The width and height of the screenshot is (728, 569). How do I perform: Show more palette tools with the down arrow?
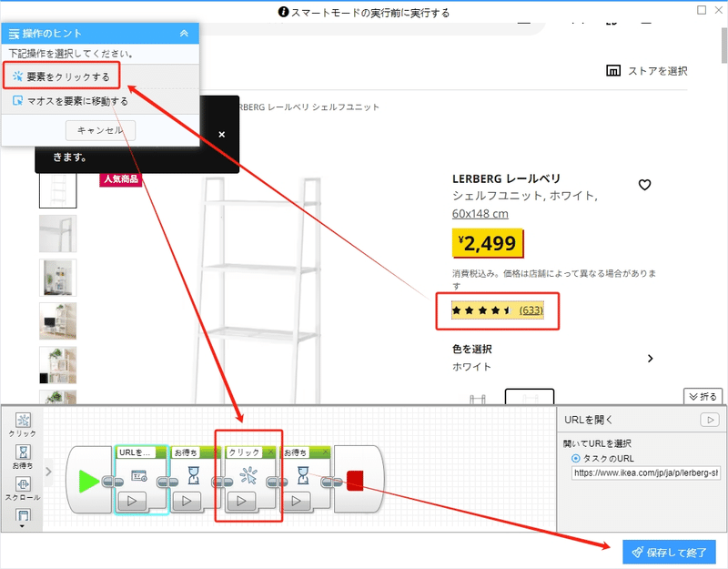22,526
